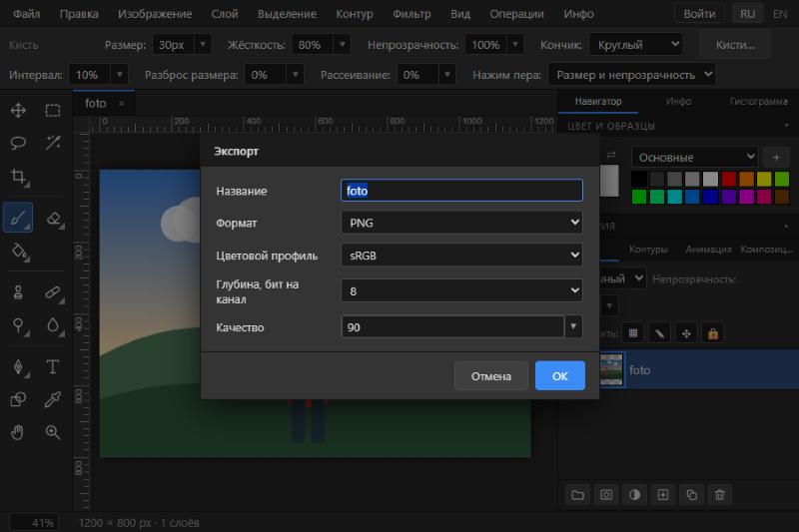Switch to the Навигатор tab
This screenshot has width=799, height=532.
598,101
